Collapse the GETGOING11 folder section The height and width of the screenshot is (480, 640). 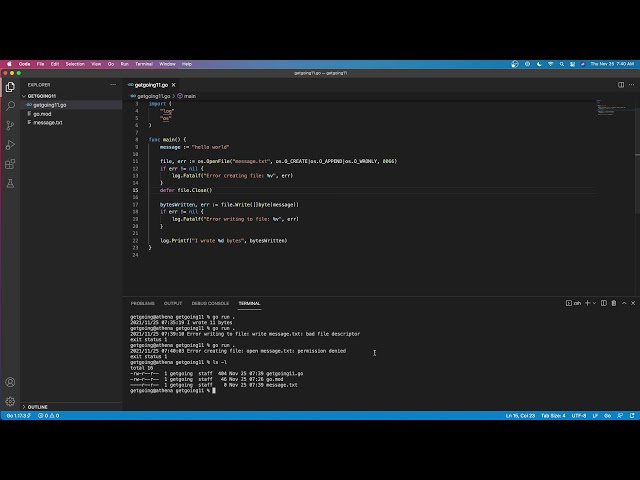click(42, 96)
